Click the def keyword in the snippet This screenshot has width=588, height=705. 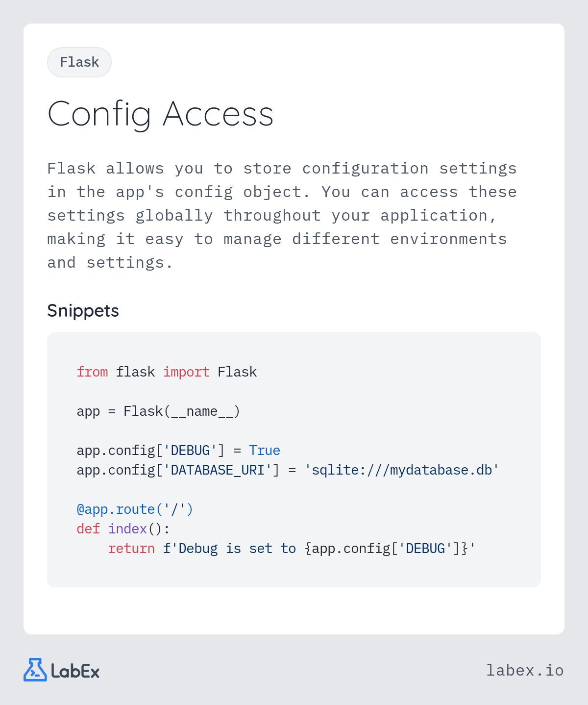click(88, 529)
